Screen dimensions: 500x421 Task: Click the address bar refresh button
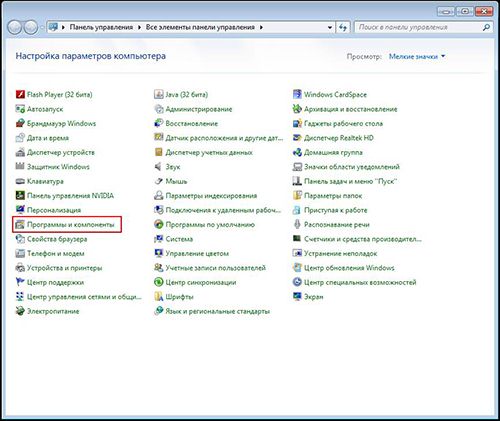(x=343, y=27)
